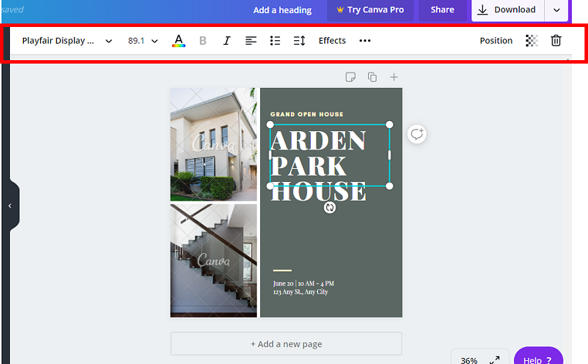Open the text color picker
588x364 pixels.
[178, 40]
